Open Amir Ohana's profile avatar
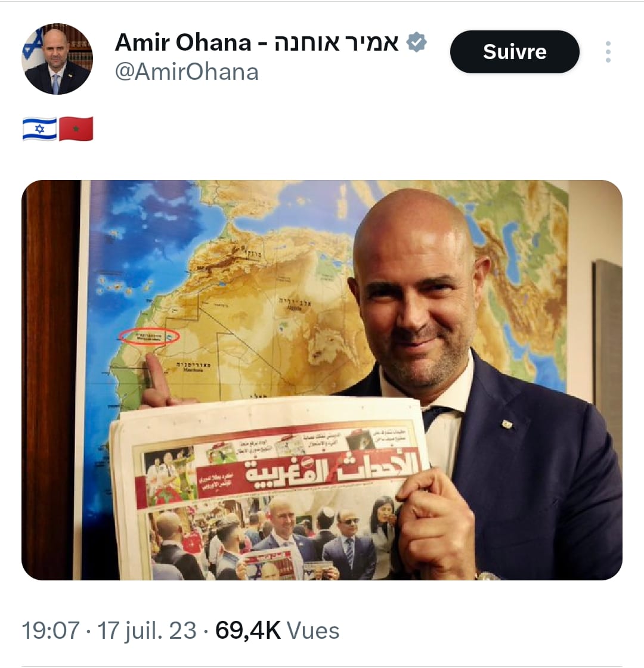This screenshot has width=644, height=668. click(57, 59)
